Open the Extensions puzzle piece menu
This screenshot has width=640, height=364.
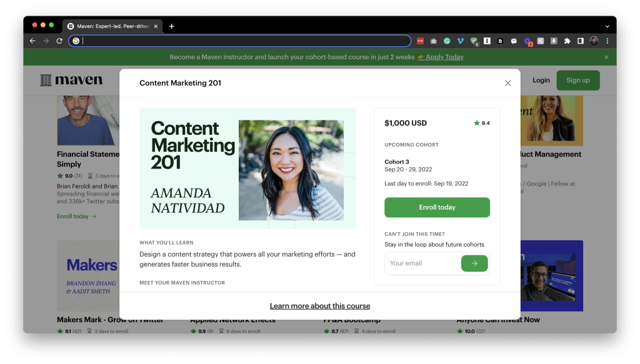tap(567, 41)
